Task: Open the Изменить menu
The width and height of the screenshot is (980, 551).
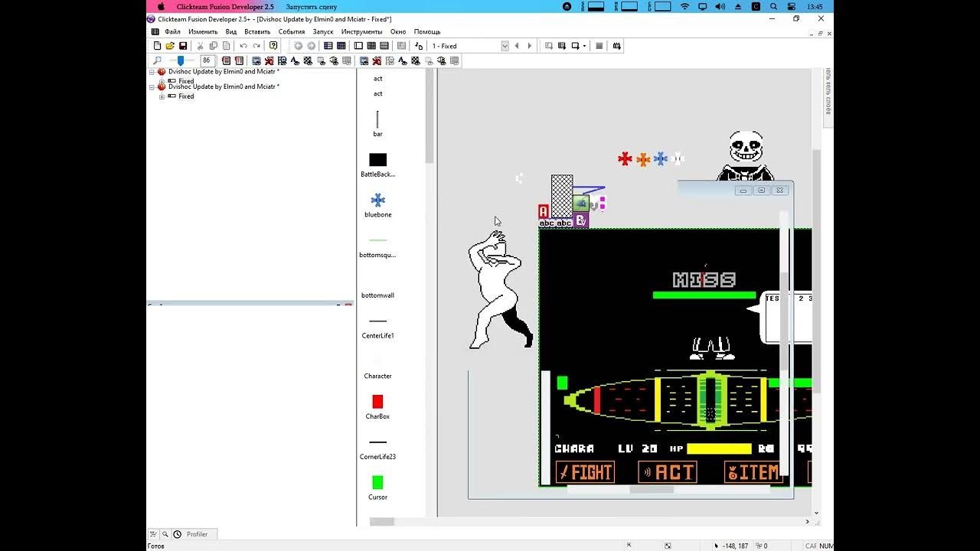Action: [203, 31]
